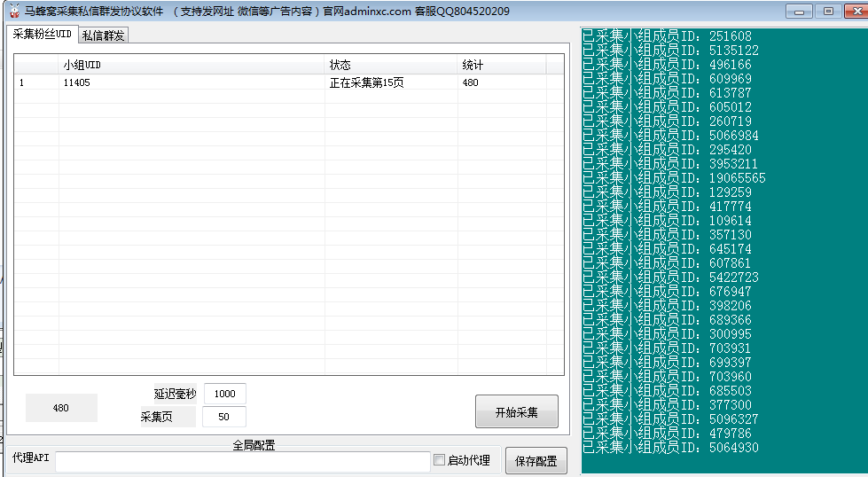The width and height of the screenshot is (868, 477).
Task: Click the 全局配置 group title
Action: [254, 445]
